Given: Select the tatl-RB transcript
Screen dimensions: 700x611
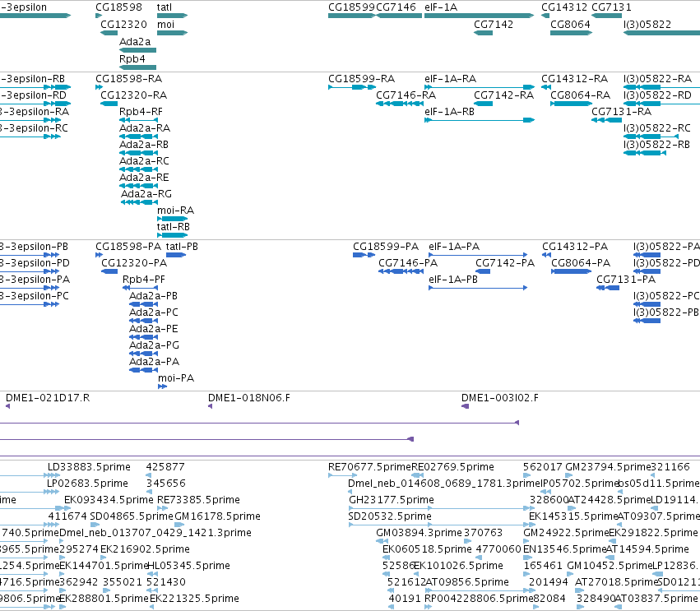Looking at the screenshot, I should [x=172, y=235].
